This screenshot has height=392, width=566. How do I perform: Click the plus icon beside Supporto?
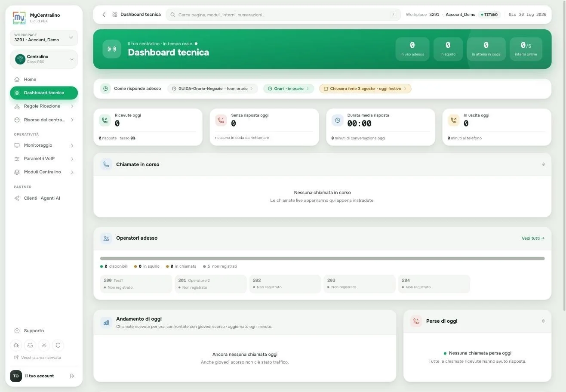[17, 331]
